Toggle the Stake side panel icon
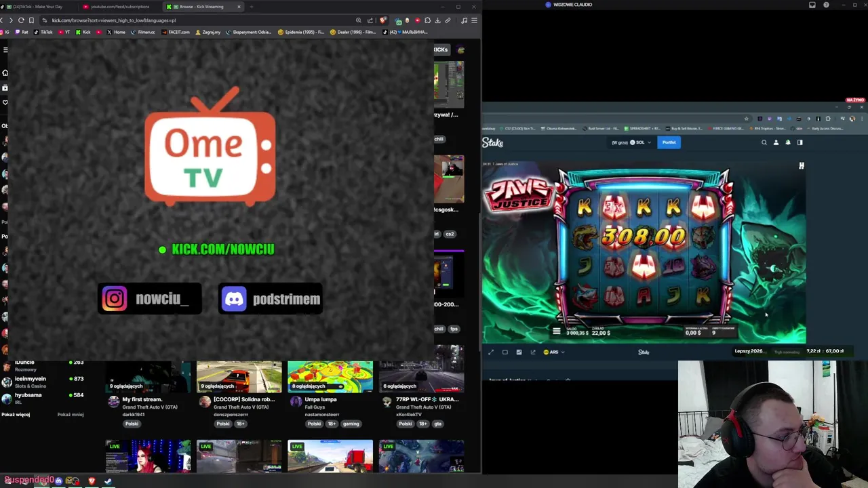This screenshot has height=488, width=868. click(x=800, y=142)
